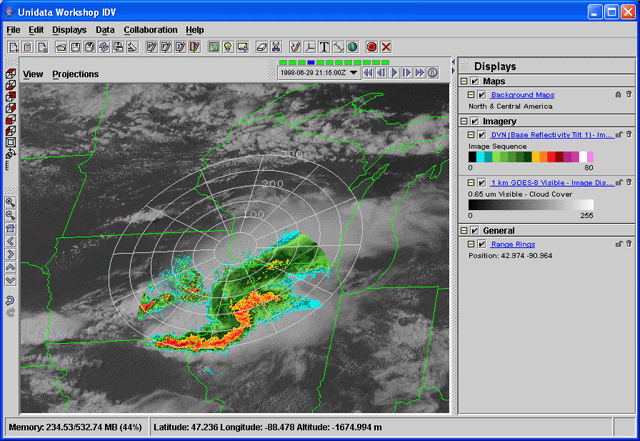Click the zoom in magnifier icon

click(x=10, y=202)
